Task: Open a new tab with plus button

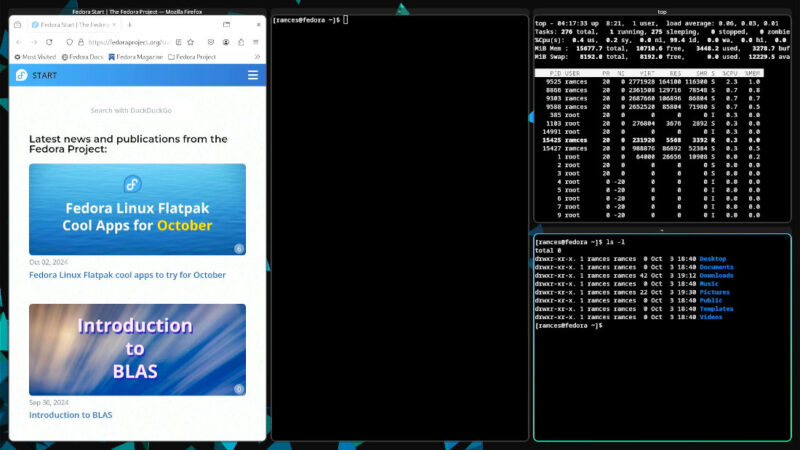Action: [130, 24]
